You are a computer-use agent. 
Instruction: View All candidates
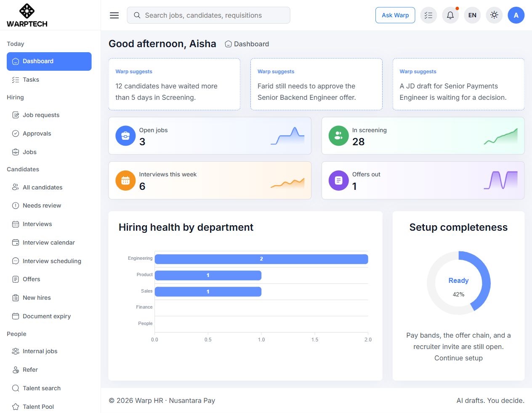point(49,187)
